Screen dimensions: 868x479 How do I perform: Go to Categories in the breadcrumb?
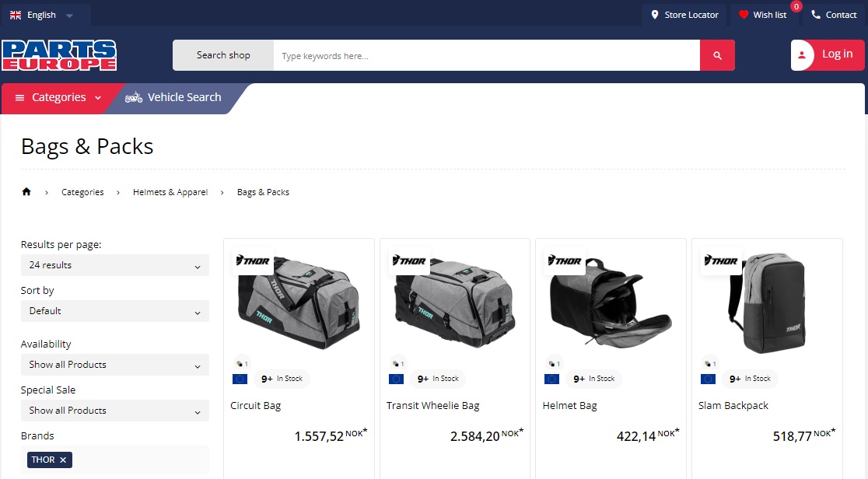(82, 192)
